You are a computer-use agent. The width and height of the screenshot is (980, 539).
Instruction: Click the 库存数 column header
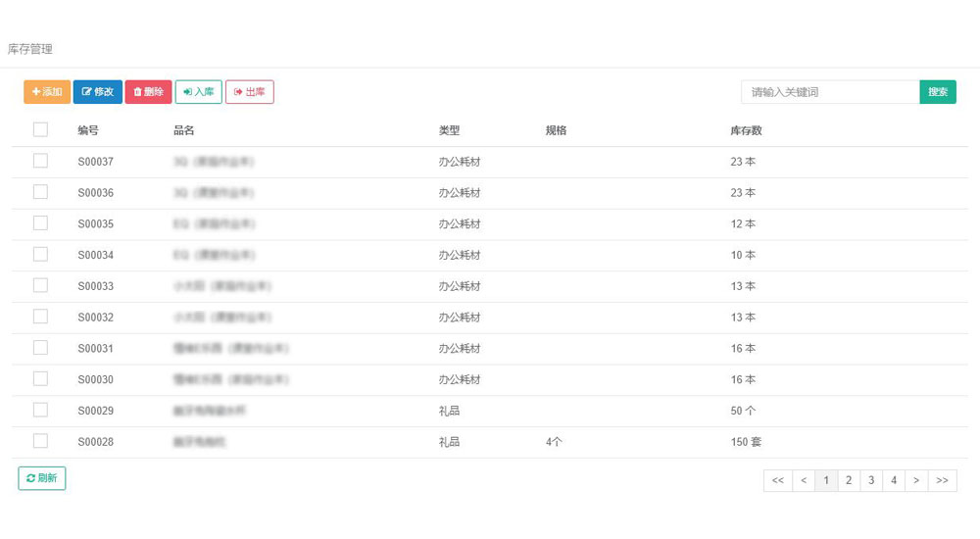[x=746, y=130]
